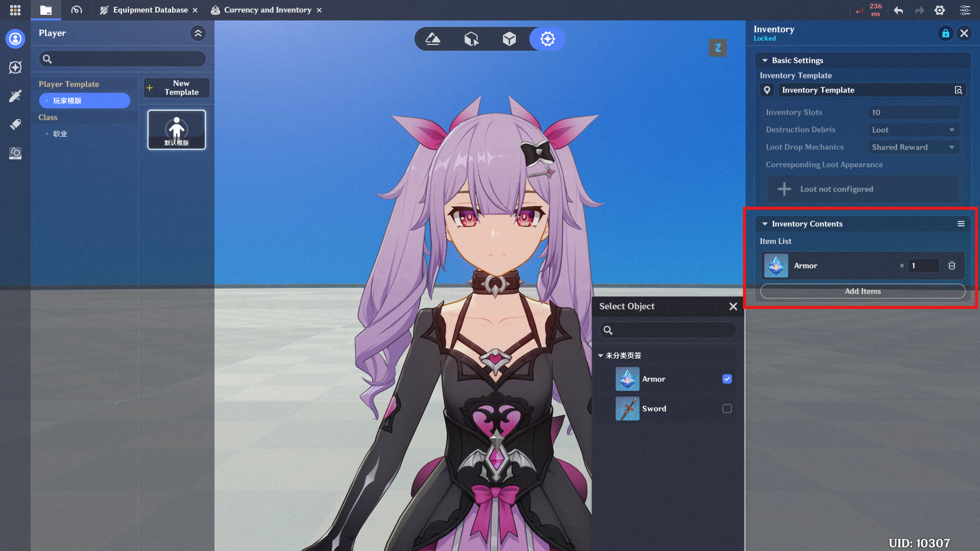Collapse the Player panel with chevron button
980x551 pixels.
198,33
